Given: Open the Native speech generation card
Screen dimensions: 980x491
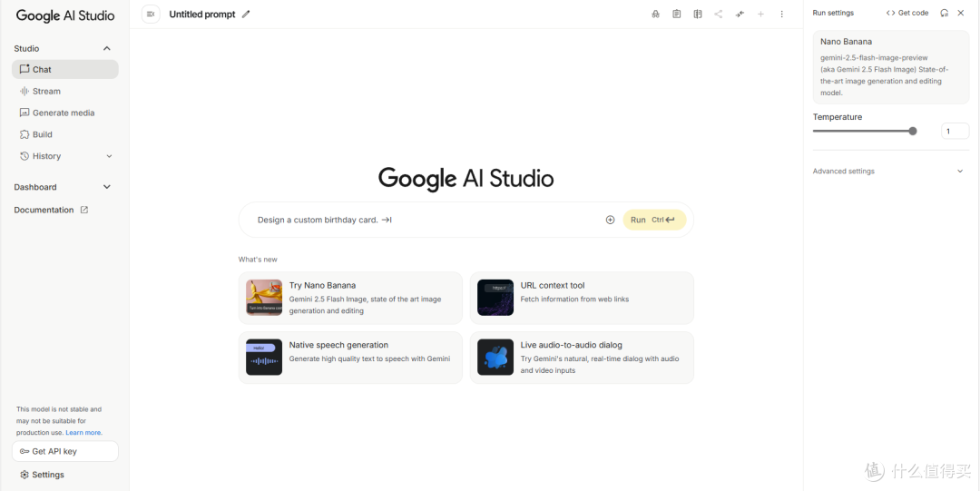Looking at the screenshot, I should tap(350, 358).
